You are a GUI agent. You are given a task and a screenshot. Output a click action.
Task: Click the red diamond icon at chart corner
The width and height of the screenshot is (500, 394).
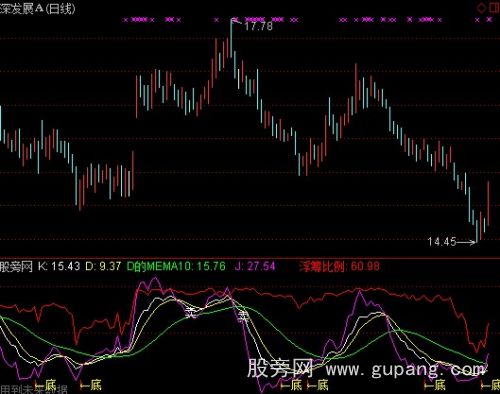482,7
